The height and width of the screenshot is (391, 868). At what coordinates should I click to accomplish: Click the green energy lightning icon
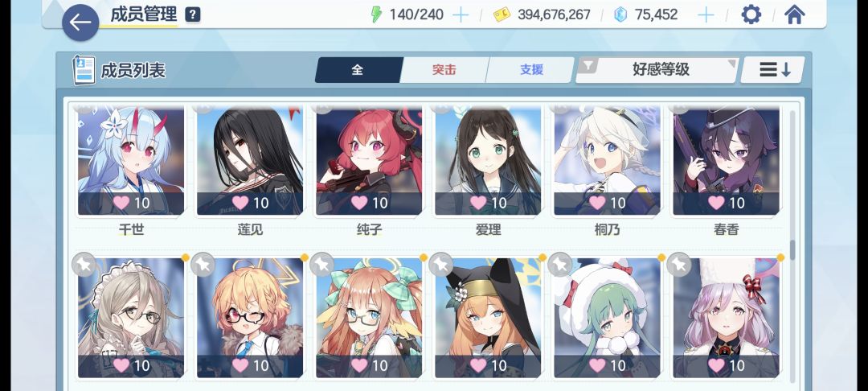(x=376, y=14)
